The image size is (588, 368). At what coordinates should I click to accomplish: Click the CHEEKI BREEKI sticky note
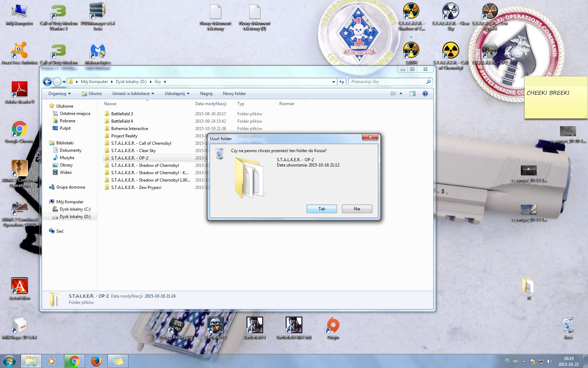click(x=556, y=97)
